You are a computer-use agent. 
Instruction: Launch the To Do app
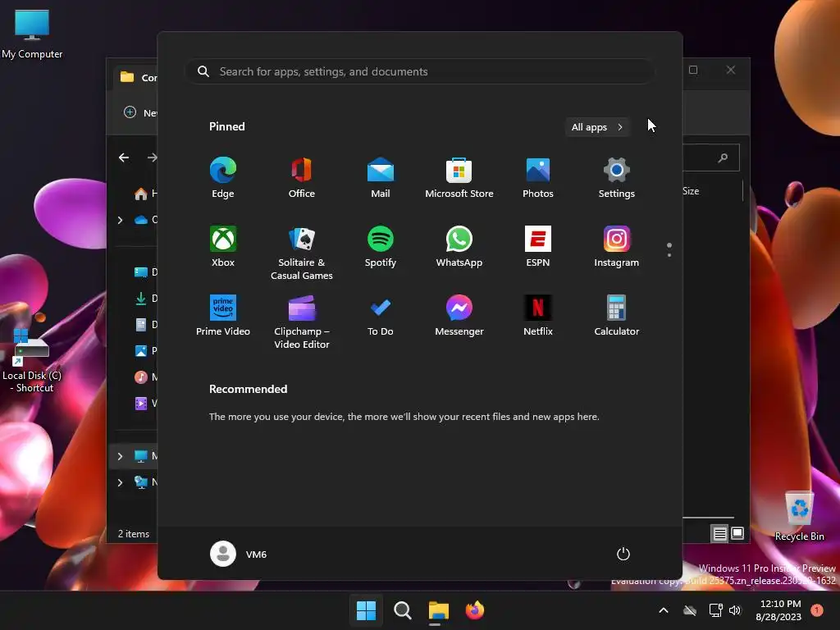[x=381, y=316]
